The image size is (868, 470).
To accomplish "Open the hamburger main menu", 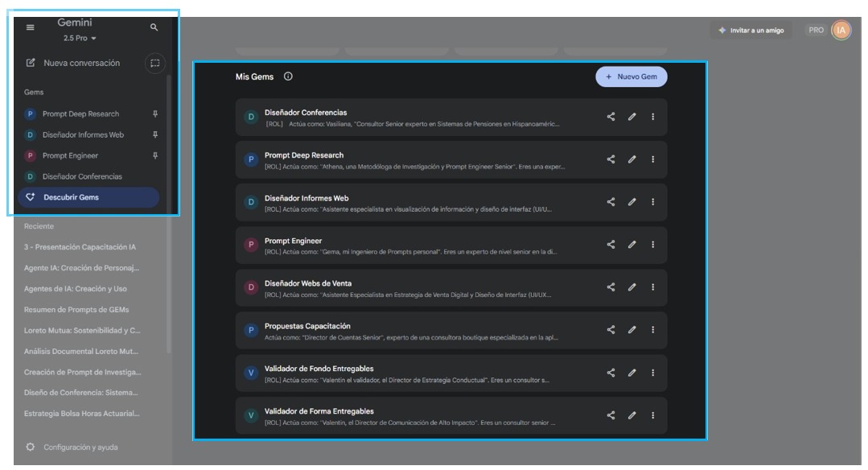I will (31, 27).
